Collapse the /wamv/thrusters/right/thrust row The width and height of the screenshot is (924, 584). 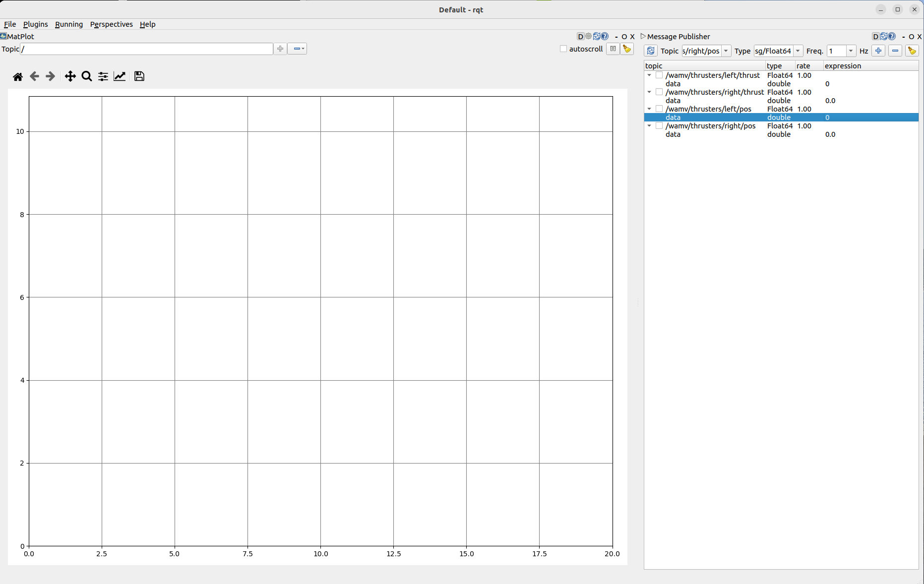tap(649, 92)
